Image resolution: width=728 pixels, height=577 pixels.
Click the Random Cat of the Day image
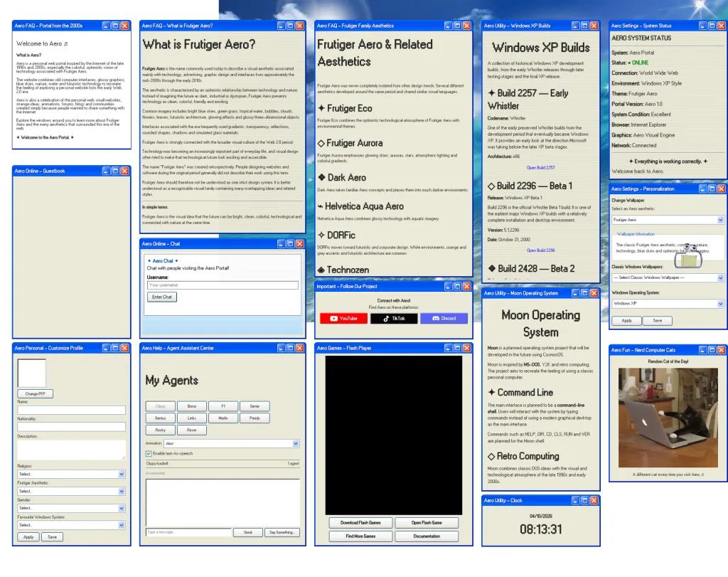pos(668,418)
